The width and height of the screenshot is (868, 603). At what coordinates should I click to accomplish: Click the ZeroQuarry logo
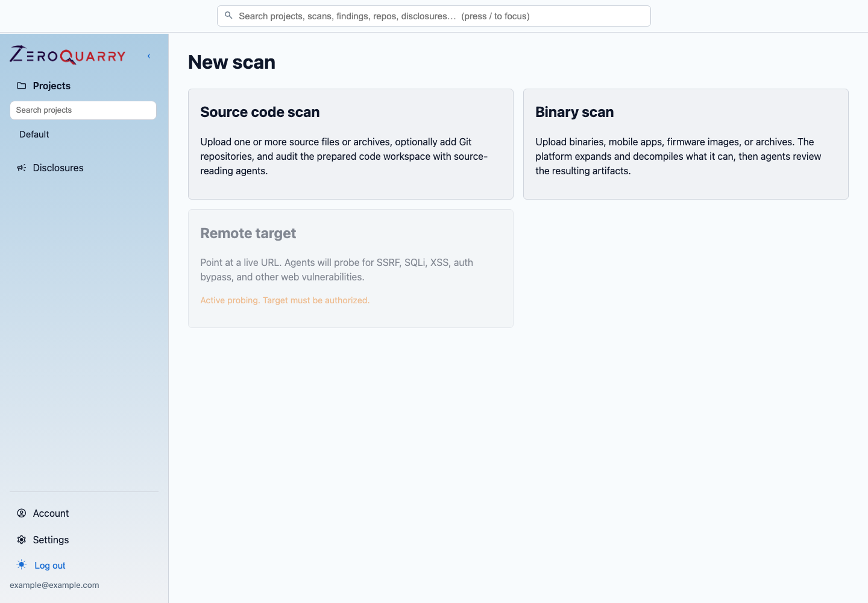[68, 55]
